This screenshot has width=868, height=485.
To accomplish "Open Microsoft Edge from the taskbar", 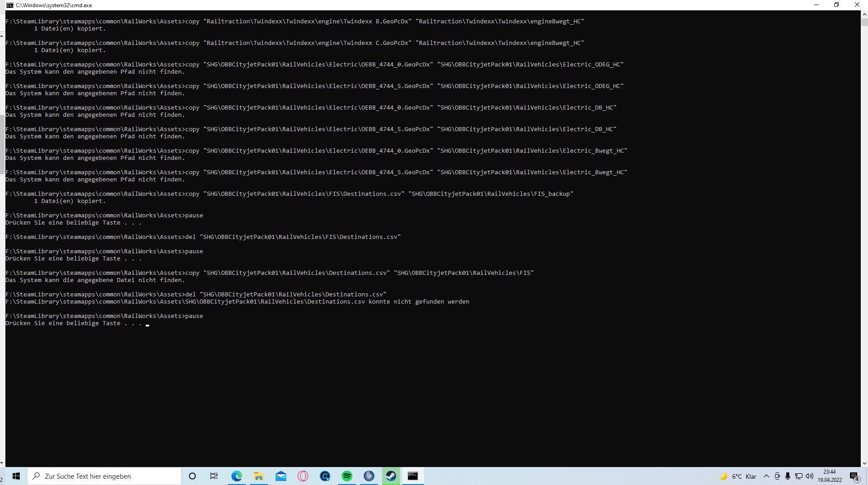I will click(x=236, y=476).
